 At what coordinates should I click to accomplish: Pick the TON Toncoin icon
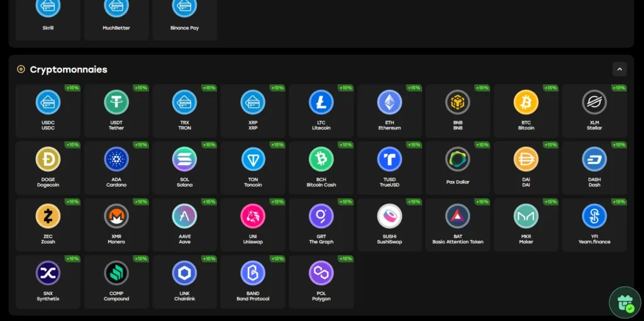pos(253,159)
